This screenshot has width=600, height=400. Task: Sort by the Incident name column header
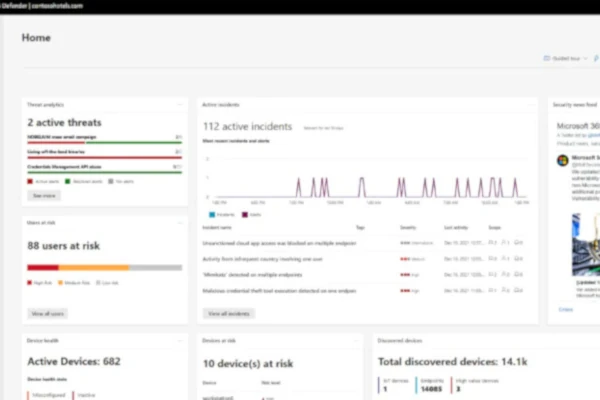217,227
